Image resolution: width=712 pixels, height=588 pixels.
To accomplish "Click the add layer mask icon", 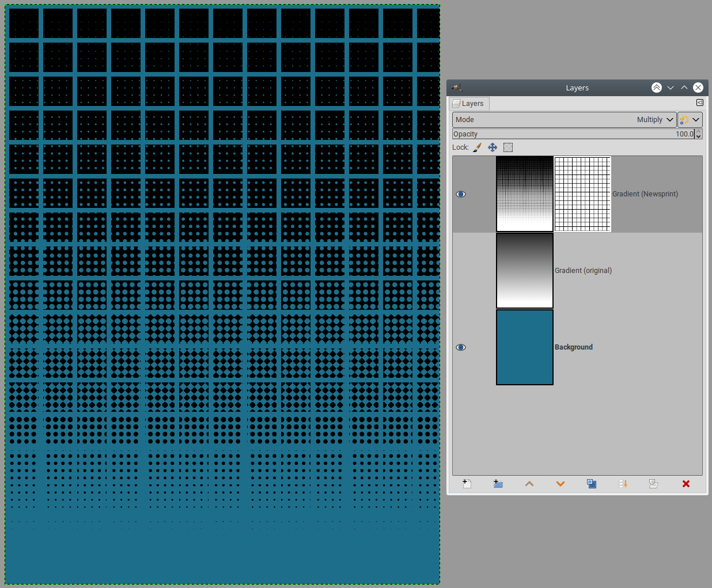I will coord(654,484).
